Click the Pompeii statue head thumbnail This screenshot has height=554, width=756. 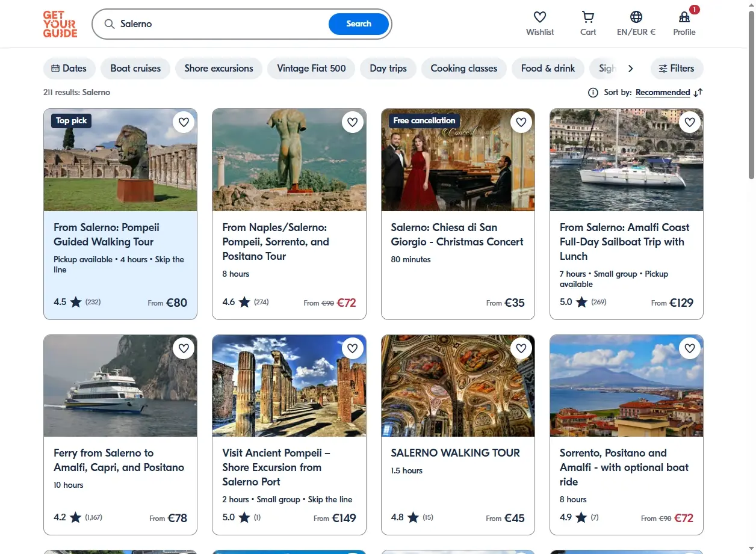point(120,160)
